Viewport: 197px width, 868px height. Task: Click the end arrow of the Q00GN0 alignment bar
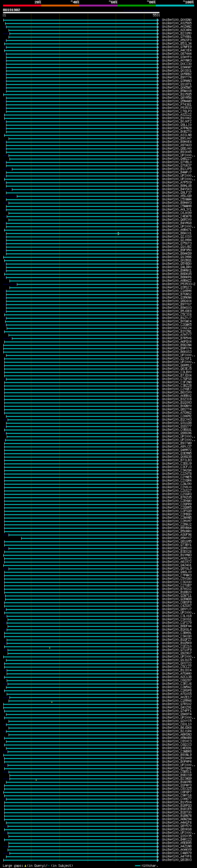point(158,20)
